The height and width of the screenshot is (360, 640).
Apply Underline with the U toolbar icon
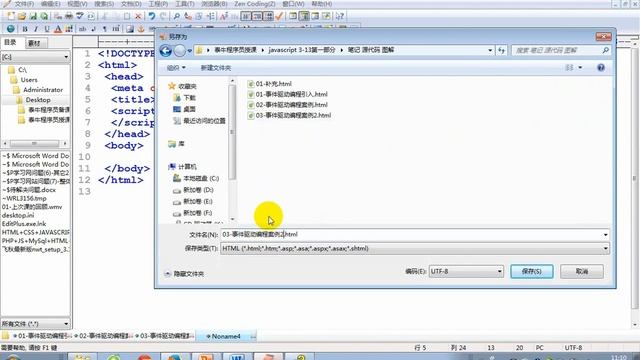click(47, 29)
